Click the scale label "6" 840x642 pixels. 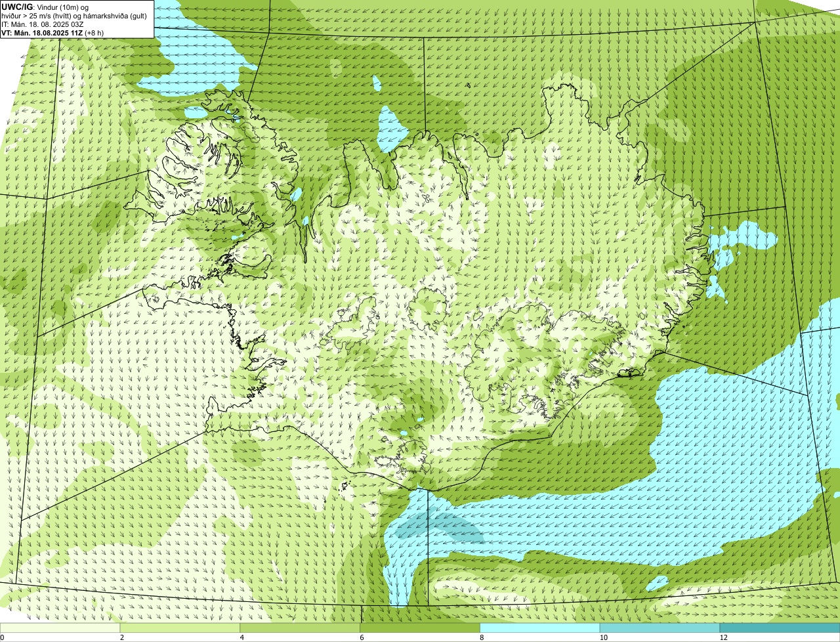(362, 637)
